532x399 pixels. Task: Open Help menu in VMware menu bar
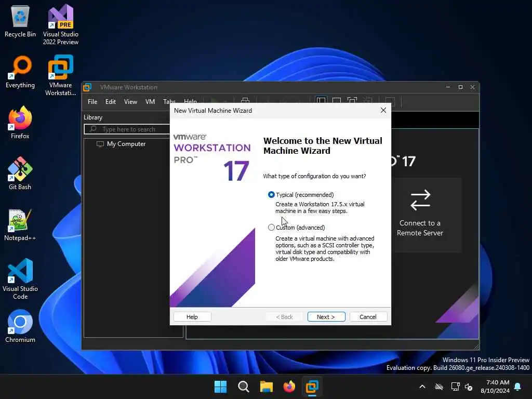tap(190, 101)
